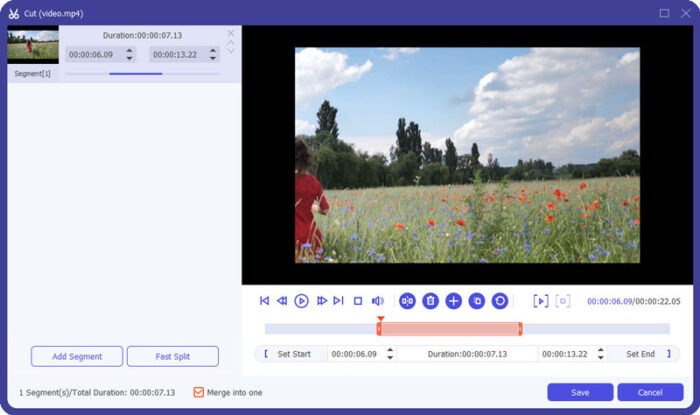
Task: Click the red selected range on timeline
Action: click(x=449, y=329)
